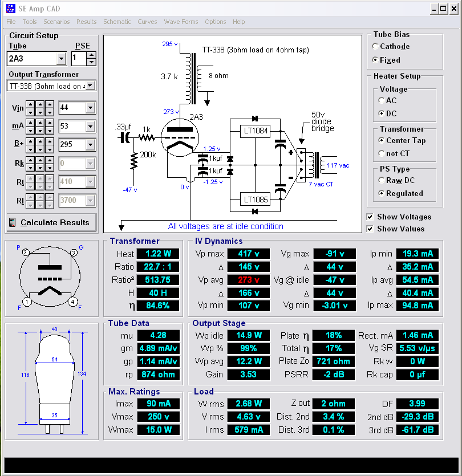The width and height of the screenshot is (462, 476).
Task: Click the leftmost down arrow for mA
Action: click(30, 131)
